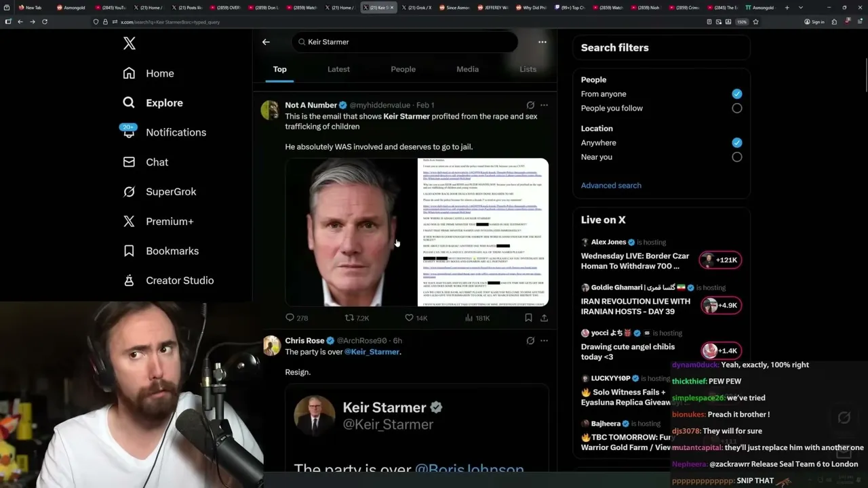
Task: Join Goldie Ghamari's live via +4.9K button
Action: point(721,306)
